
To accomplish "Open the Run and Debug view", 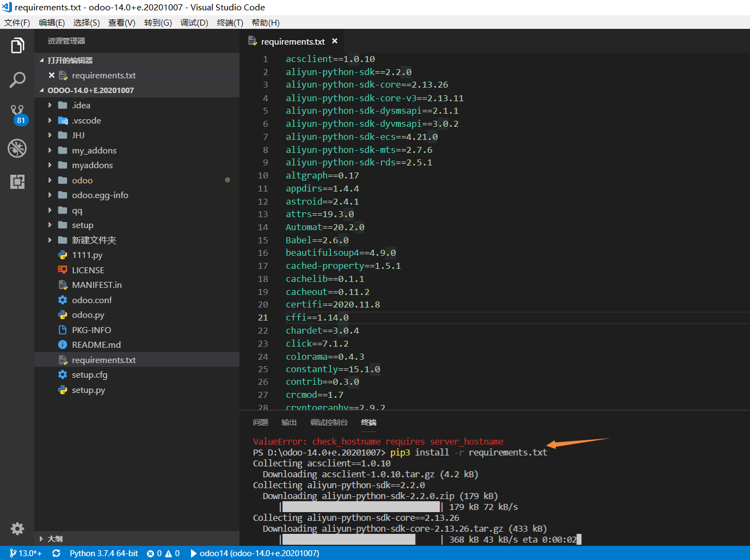I will coord(17,147).
